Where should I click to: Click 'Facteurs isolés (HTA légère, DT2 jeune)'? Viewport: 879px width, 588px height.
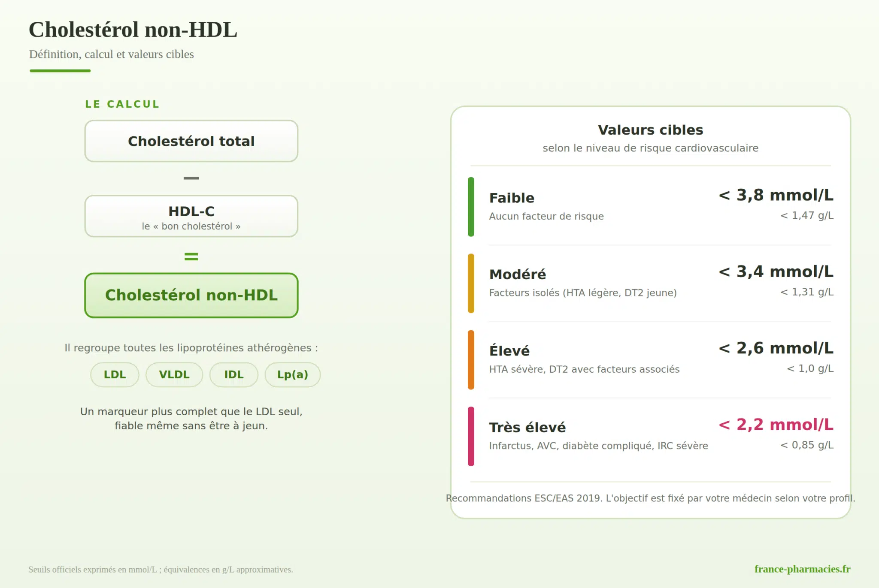point(583,293)
